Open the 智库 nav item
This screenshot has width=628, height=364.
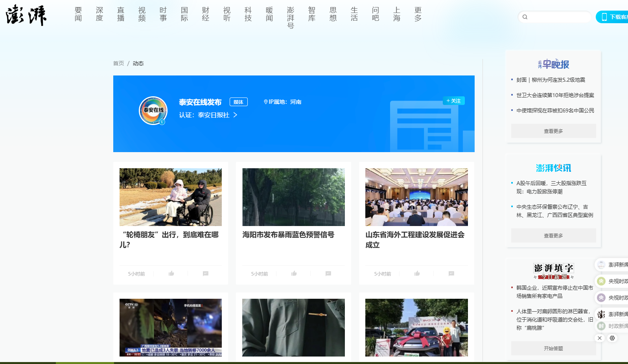pyautogui.click(x=312, y=14)
